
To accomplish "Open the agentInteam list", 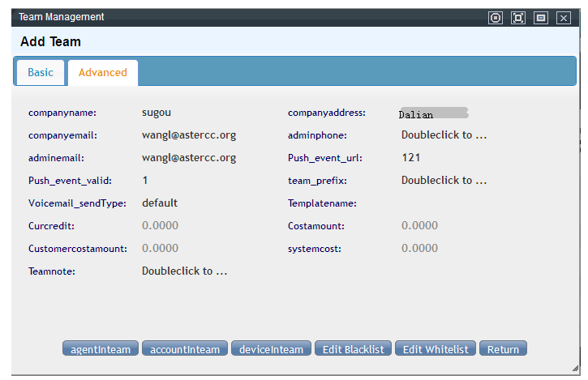I will 101,349.
